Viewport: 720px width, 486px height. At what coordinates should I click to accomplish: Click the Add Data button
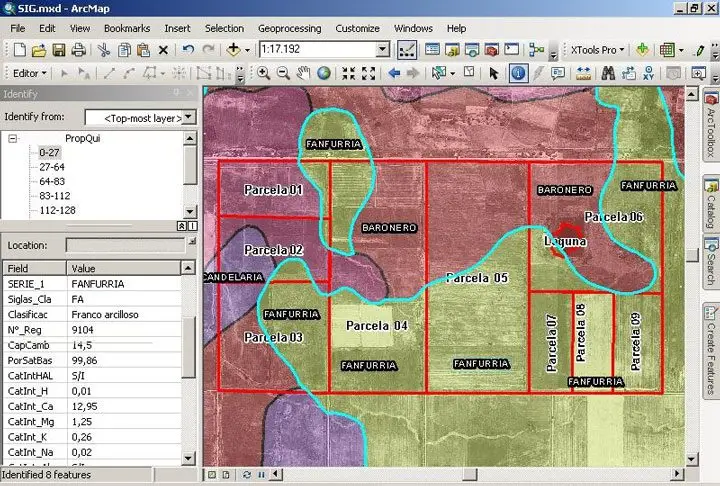[235, 49]
